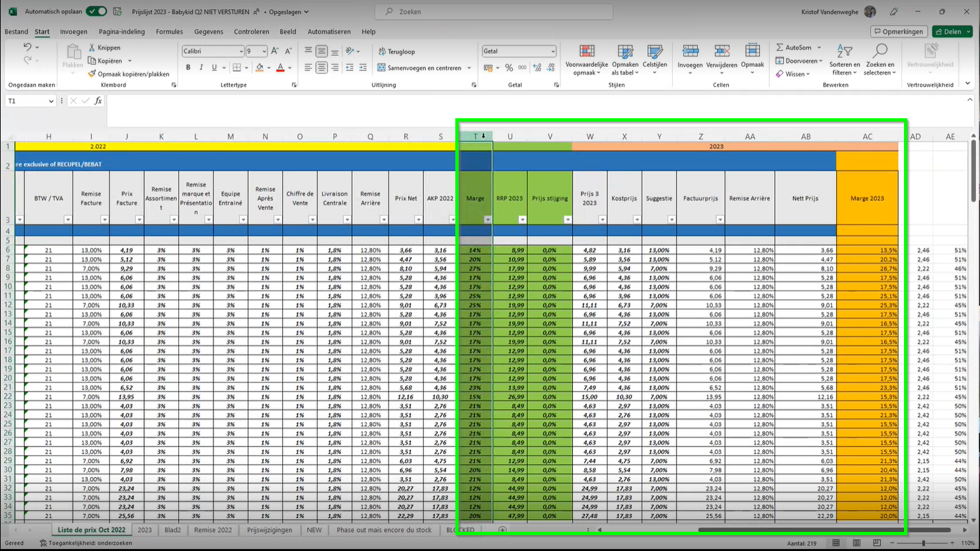Open Celstijlen cell styles gallery

pos(655,60)
